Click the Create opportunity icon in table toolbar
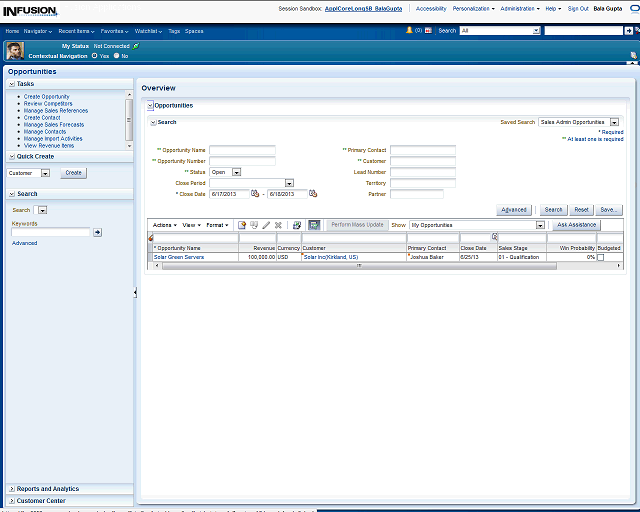The height and width of the screenshot is (512, 640). coord(242,225)
